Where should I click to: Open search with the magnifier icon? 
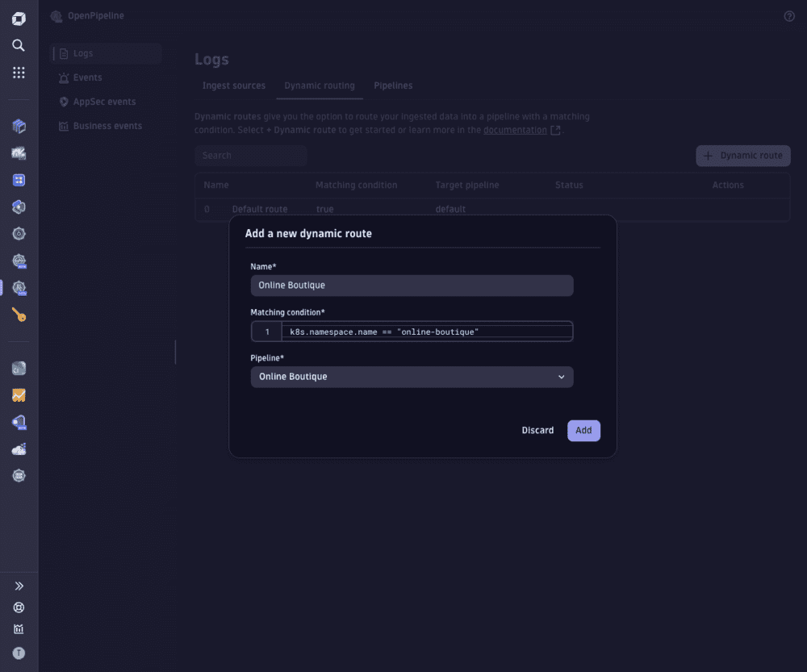point(19,45)
